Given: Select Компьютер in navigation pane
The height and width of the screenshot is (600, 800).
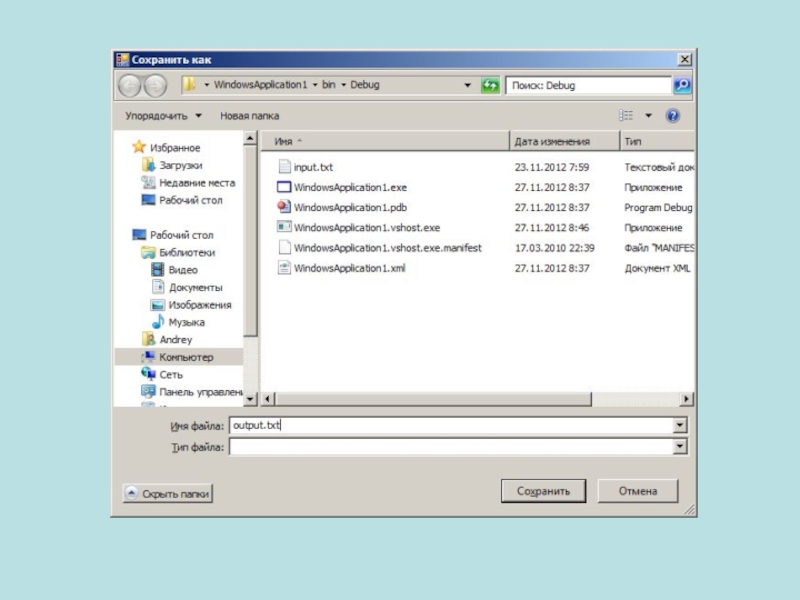Looking at the screenshot, I should point(186,357).
